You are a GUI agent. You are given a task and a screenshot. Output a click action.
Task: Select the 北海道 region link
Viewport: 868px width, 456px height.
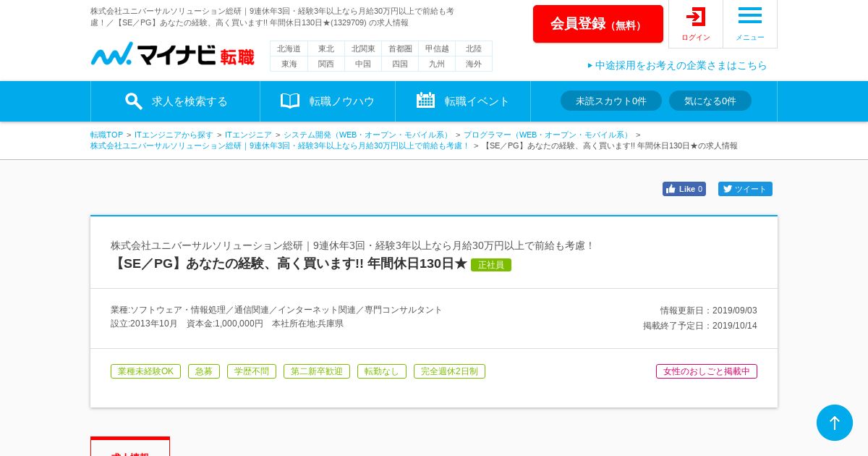point(289,48)
